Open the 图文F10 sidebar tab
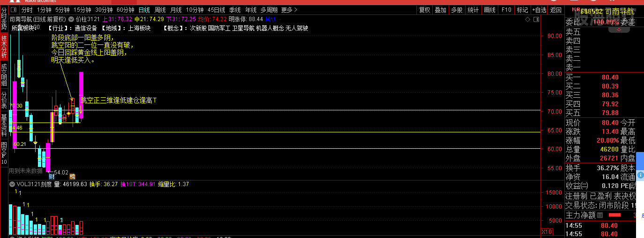Image resolution: width=644 pixels, height=238 pixels. click(4, 152)
